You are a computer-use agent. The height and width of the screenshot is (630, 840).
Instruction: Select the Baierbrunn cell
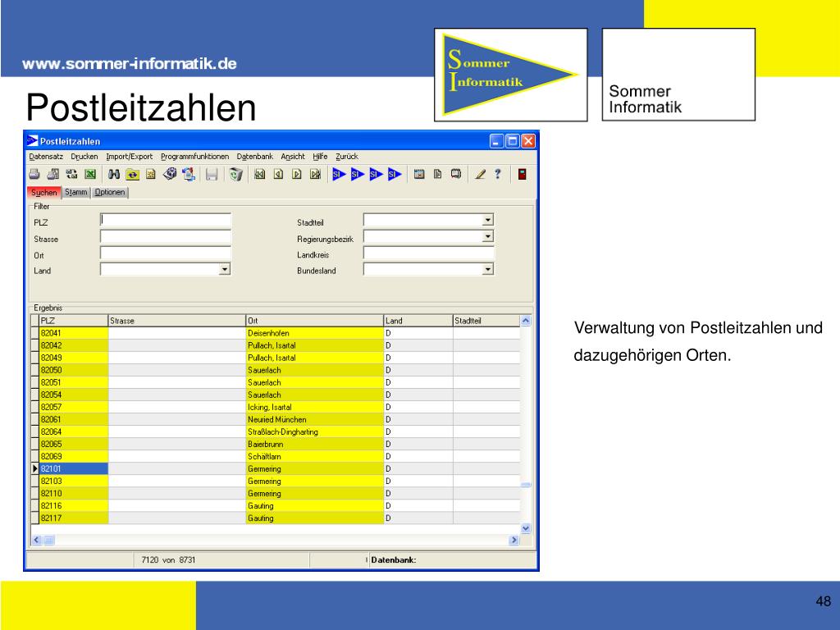coord(315,444)
